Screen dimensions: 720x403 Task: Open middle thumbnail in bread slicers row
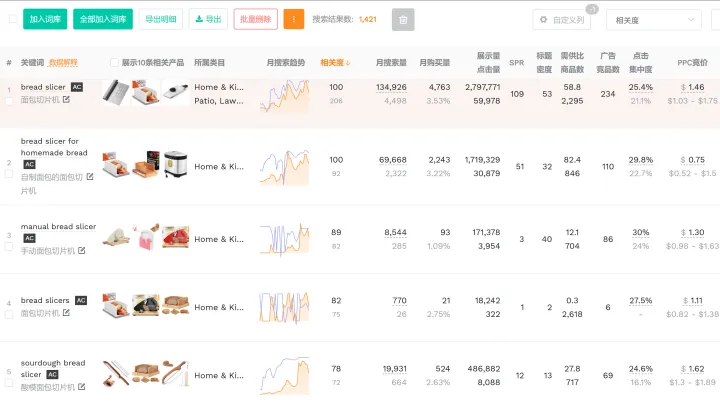146,305
